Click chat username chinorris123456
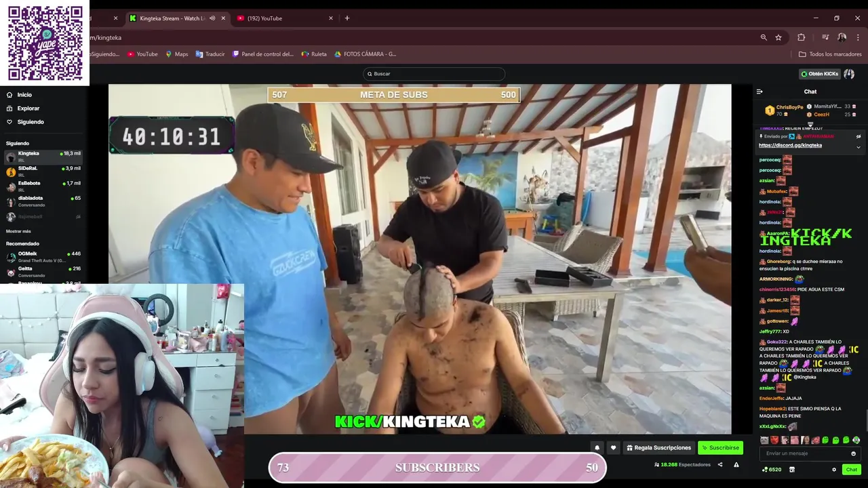 tap(777, 289)
